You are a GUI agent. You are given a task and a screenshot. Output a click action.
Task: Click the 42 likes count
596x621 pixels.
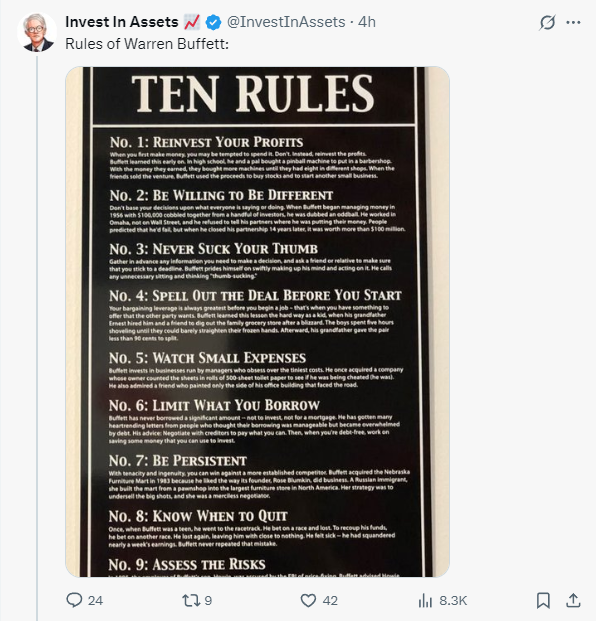[x=330, y=600]
